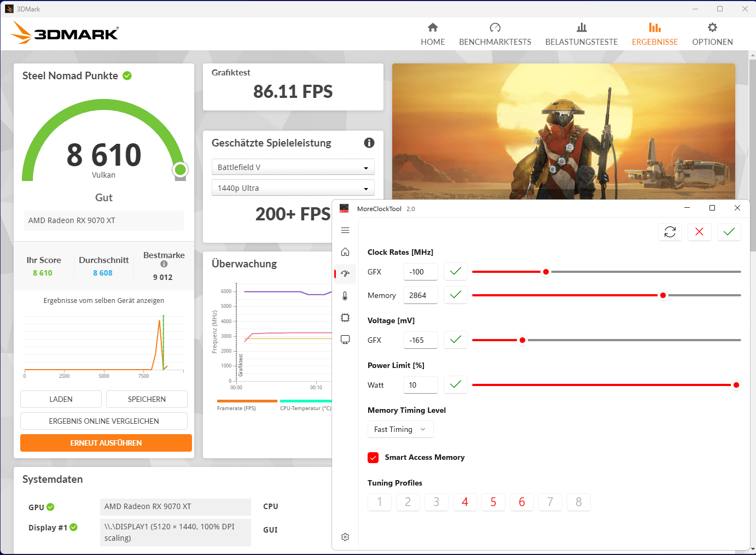Click the Display #1 green check icon

pos(73,527)
